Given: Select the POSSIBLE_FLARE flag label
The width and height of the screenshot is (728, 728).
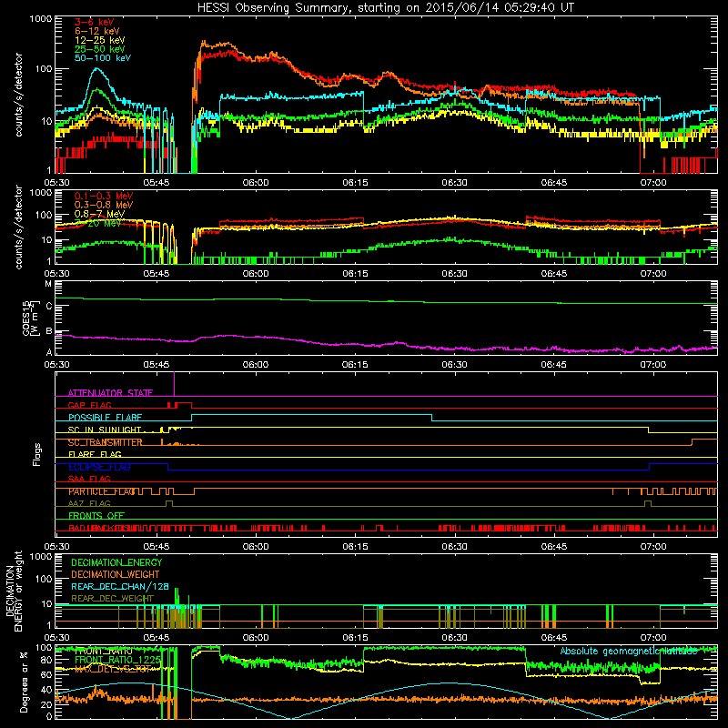Looking at the screenshot, I should (x=105, y=418).
